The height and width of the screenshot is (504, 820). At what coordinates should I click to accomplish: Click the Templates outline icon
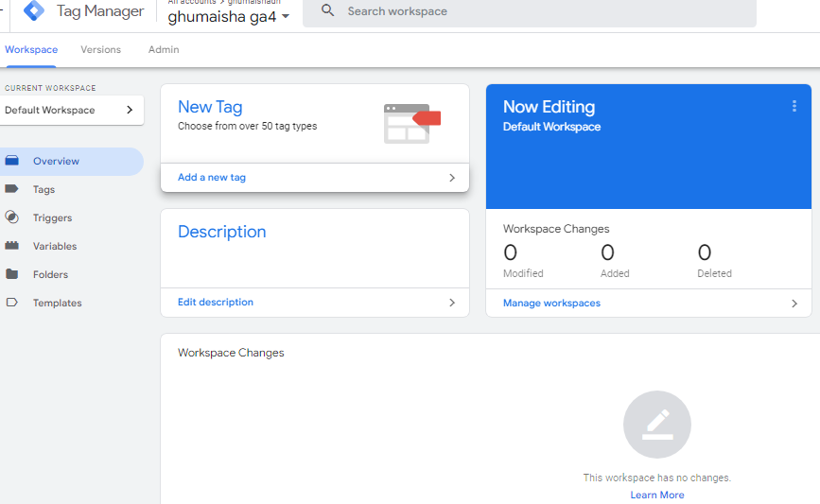coord(11,303)
